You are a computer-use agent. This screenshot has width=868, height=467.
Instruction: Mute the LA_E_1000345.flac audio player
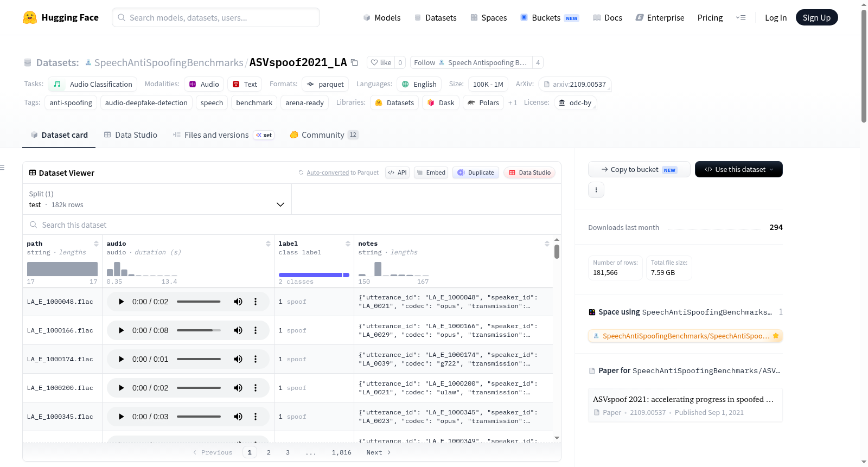238,417
